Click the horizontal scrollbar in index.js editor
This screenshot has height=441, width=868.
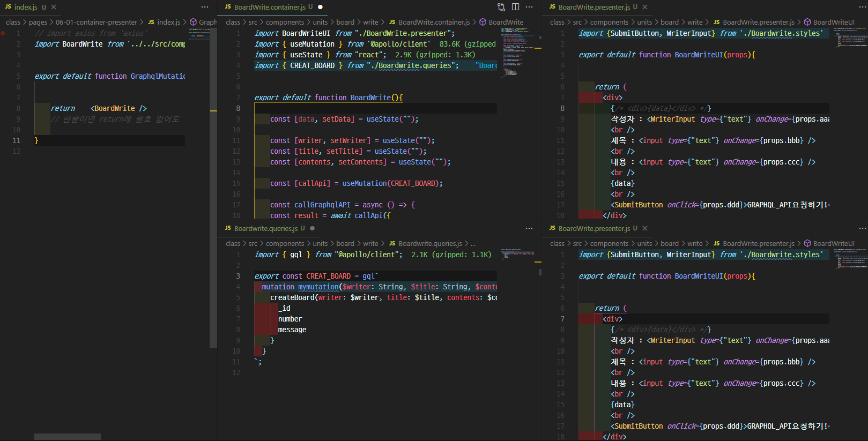click(68, 437)
